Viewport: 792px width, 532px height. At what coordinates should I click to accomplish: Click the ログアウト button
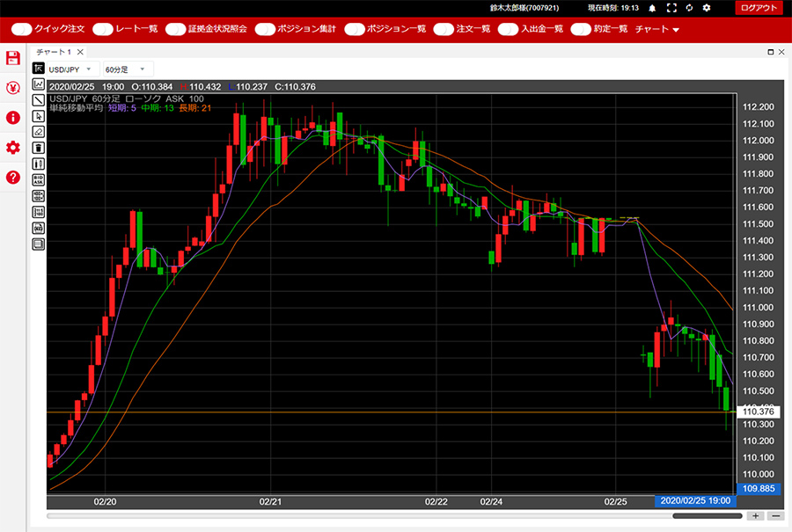click(x=759, y=8)
